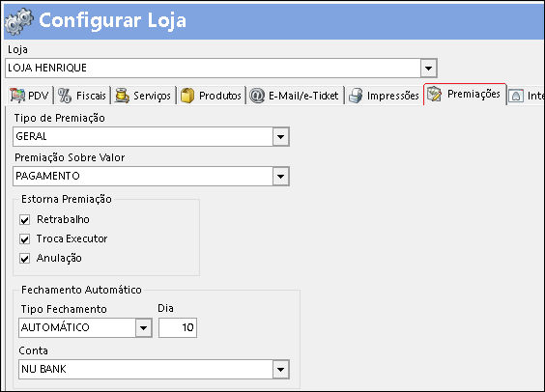Open the Tipo Fechamento dropdown arrow

(x=144, y=327)
